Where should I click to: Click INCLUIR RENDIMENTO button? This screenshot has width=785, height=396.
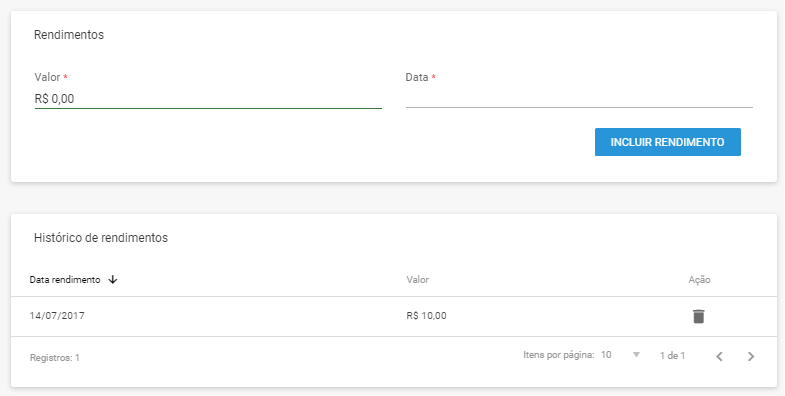click(667, 142)
